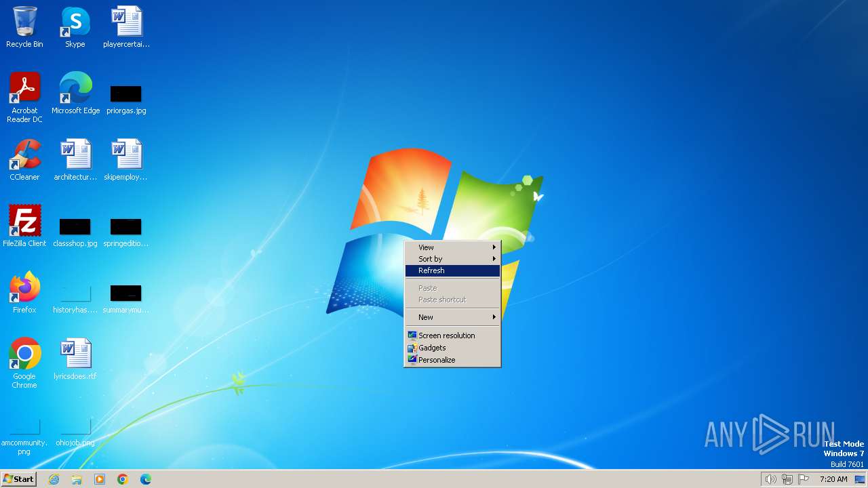Image resolution: width=868 pixels, height=488 pixels.
Task: Open Internet Explorer from the taskbar
Action: [54, 479]
